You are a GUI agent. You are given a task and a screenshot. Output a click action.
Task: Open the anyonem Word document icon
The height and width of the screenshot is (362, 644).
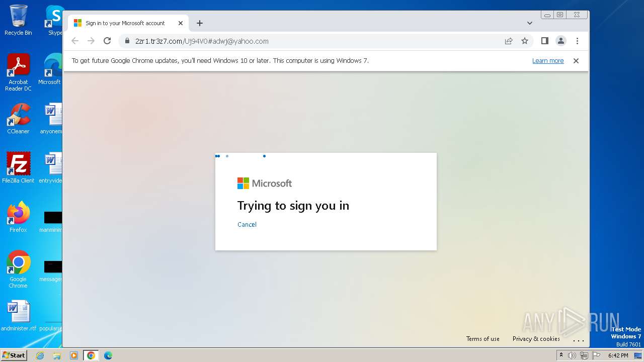[51, 119]
